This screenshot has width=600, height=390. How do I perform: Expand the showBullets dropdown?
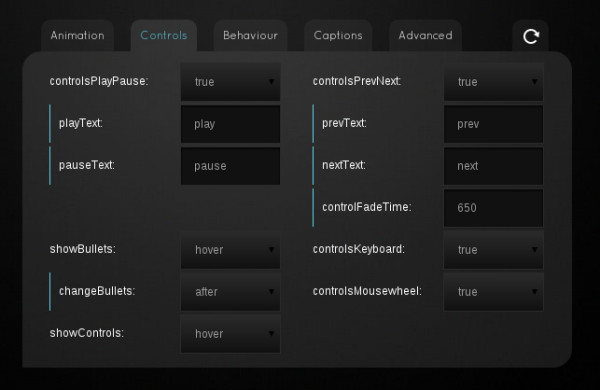coord(230,250)
